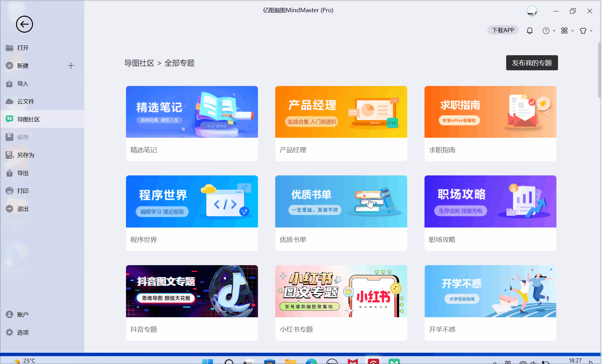This screenshot has width=602, height=364.
Task: Select 打开 in the sidebar menu
Action: pos(42,48)
